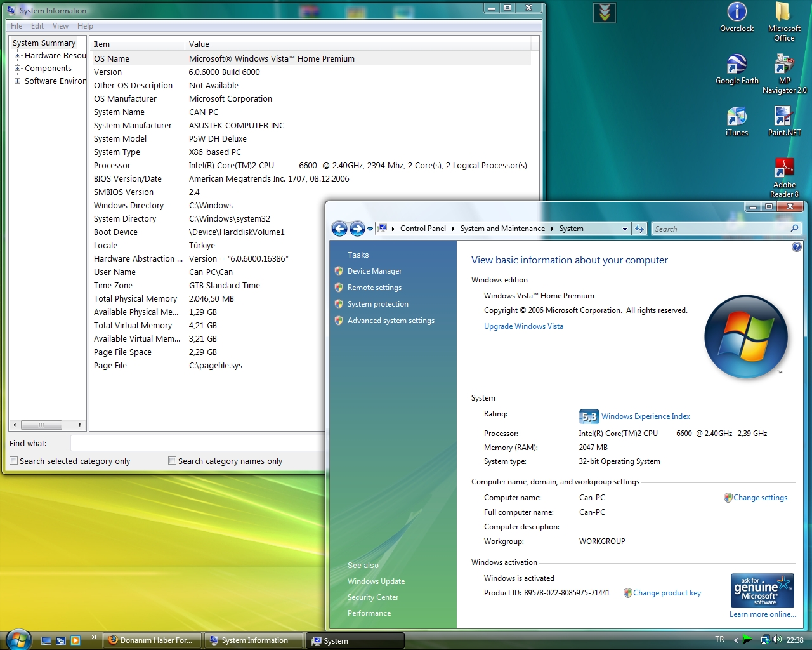
Task: Open MP Navigator 2.0 desktop icon
Action: point(784,74)
